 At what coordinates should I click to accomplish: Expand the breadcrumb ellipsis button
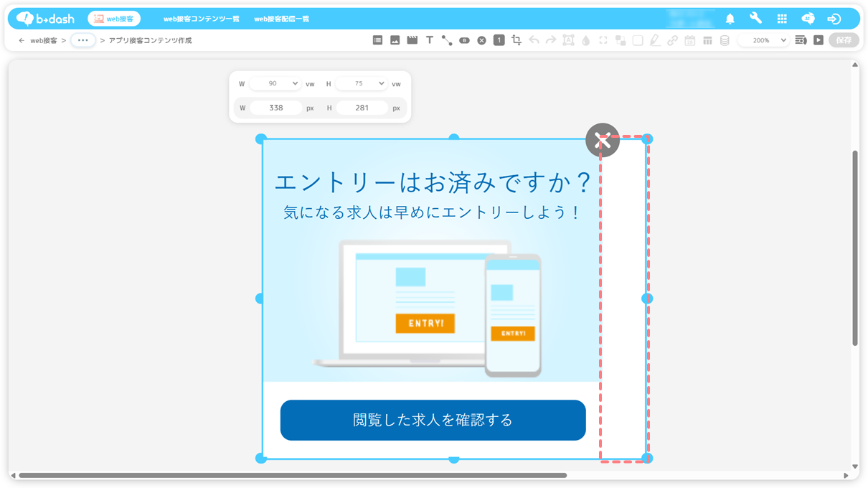pyautogui.click(x=83, y=40)
